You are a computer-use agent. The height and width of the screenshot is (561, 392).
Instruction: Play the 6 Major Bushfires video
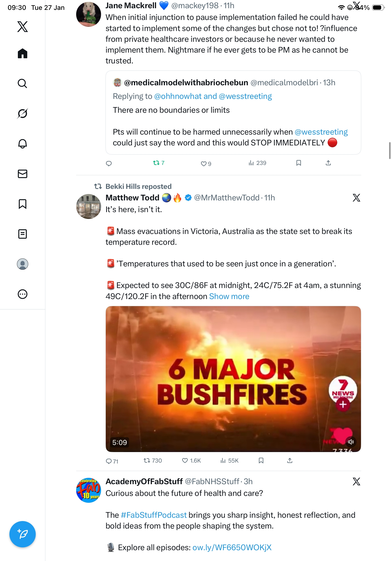pos(233,379)
